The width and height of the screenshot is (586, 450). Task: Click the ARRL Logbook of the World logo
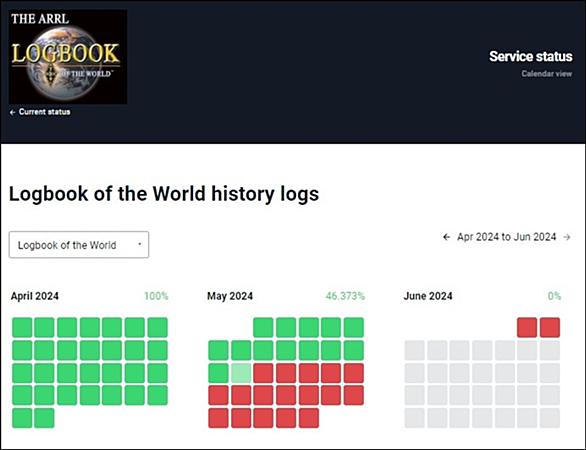point(68,57)
